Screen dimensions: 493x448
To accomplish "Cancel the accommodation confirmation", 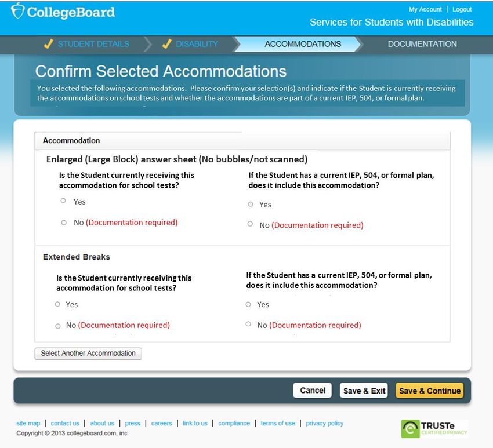I will pyautogui.click(x=313, y=391).
